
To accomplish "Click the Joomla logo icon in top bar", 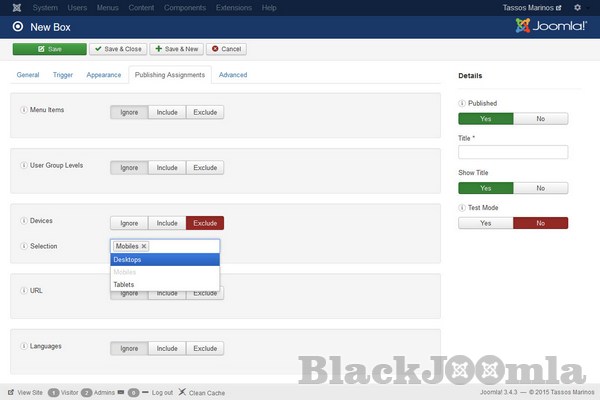I will [9, 8].
